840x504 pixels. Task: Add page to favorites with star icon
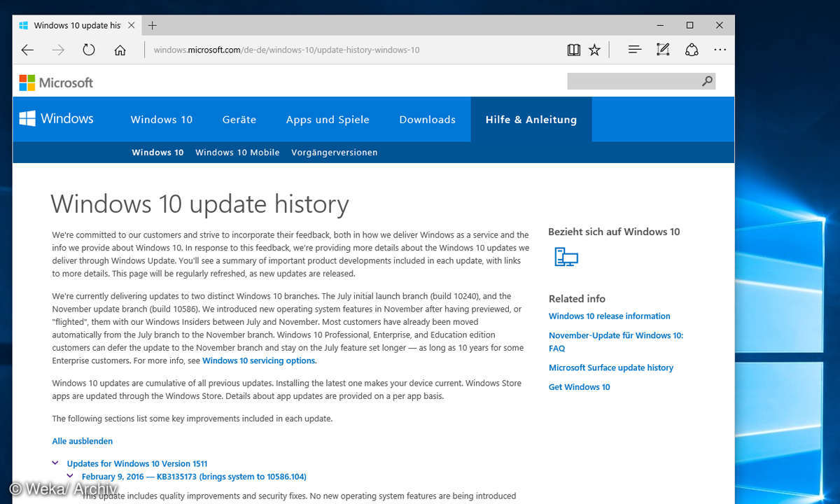point(594,50)
